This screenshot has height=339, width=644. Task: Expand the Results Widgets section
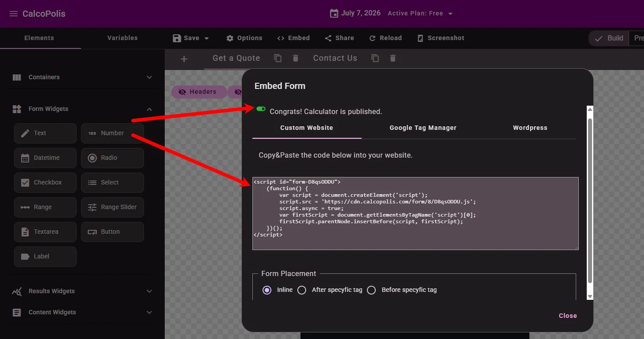82,291
